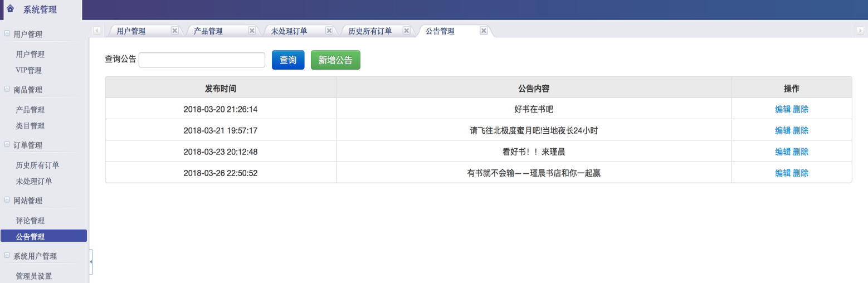Close the 未处理订单 tab

point(329,31)
